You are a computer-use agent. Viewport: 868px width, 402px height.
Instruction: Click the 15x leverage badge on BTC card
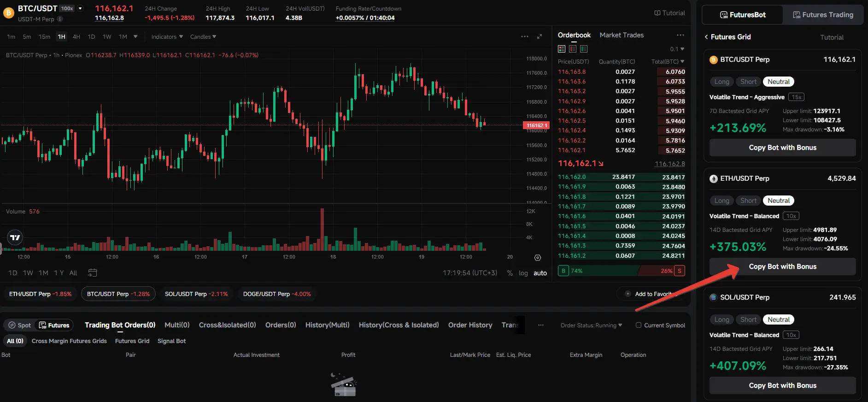tap(796, 97)
